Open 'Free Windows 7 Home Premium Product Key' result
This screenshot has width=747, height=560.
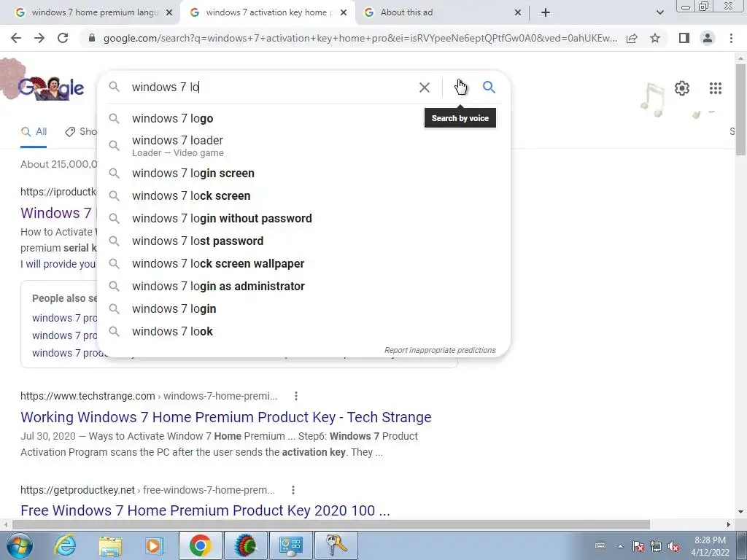point(205,510)
